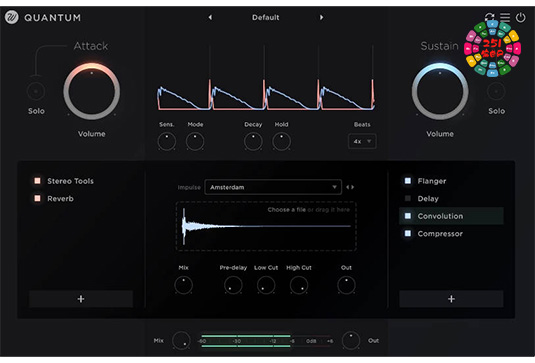Viewport: 535px width, 363px height.
Task: Click the refresh/sync icon top right
Action: tap(490, 17)
